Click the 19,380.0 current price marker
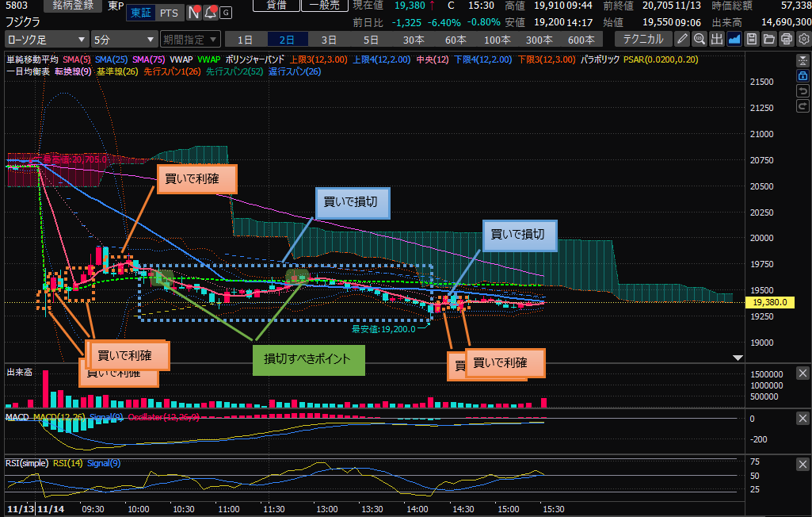 (769, 302)
